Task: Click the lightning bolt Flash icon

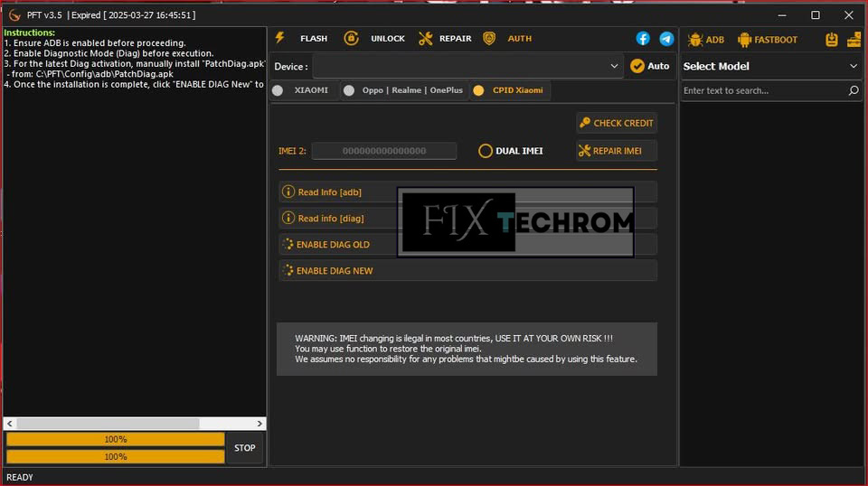Action: (x=280, y=38)
